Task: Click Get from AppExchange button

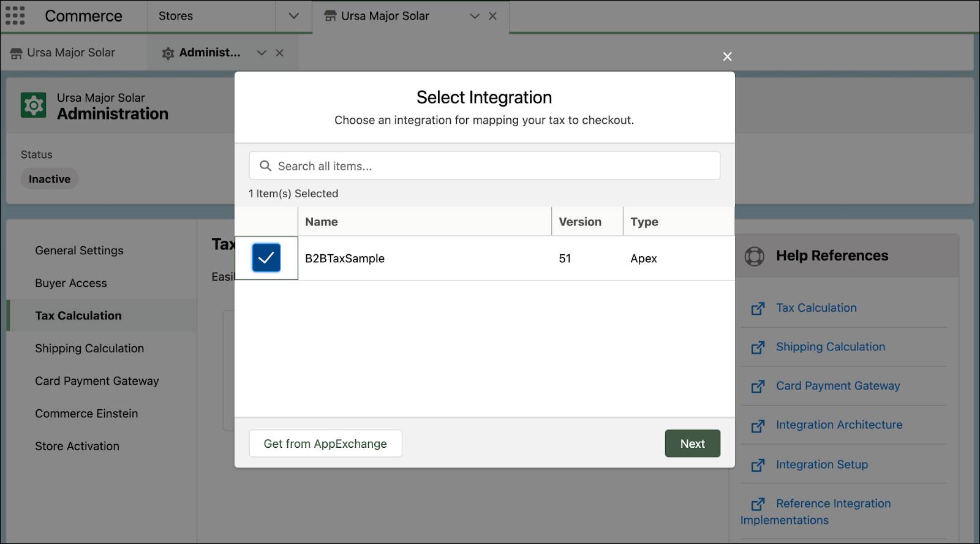Action: (x=325, y=444)
